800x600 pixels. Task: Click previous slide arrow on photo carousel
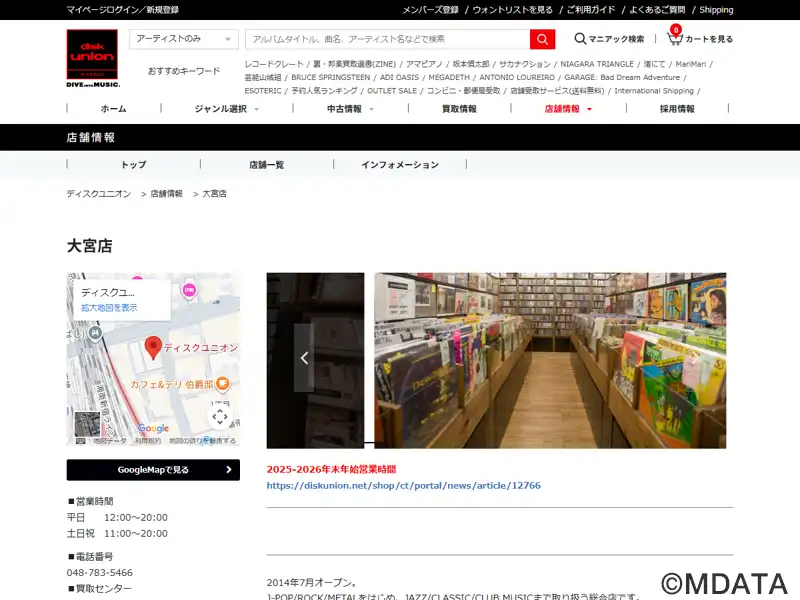[304, 358]
